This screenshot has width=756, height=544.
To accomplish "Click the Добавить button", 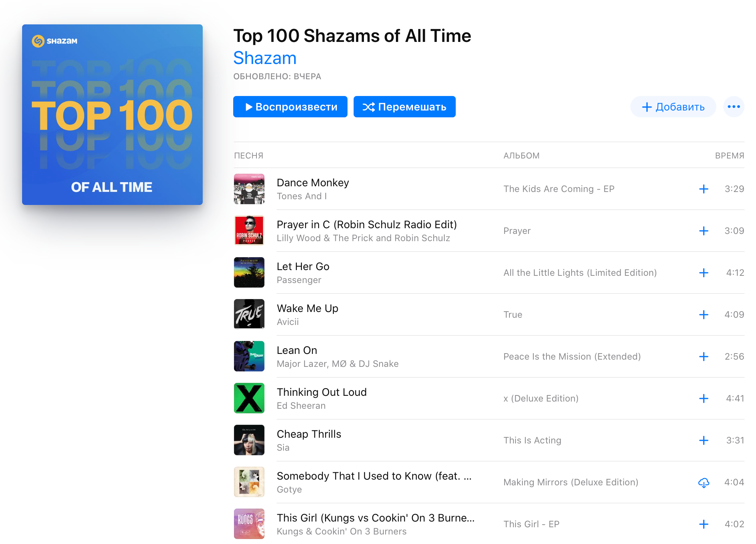I will [x=673, y=107].
